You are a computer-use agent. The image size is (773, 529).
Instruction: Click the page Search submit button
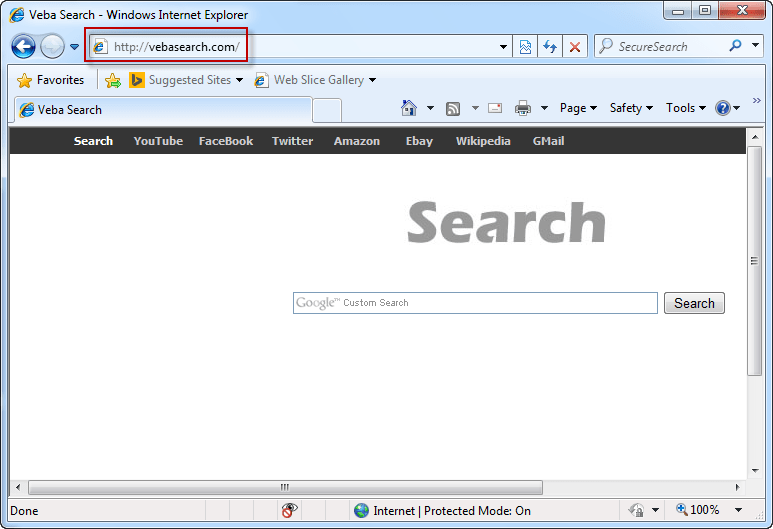pos(694,303)
